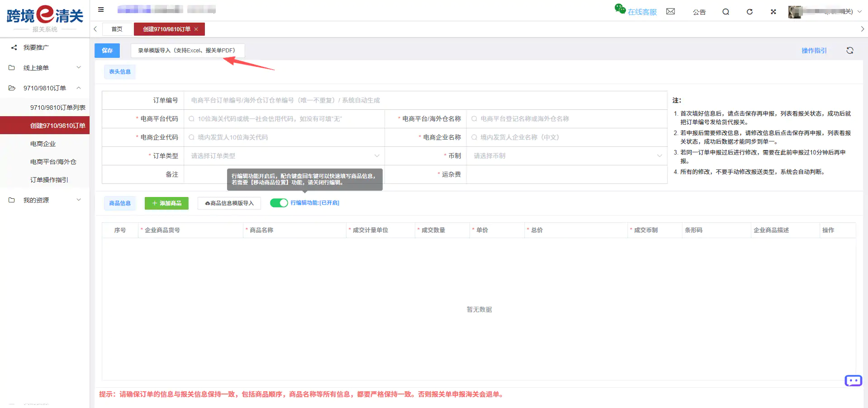Refresh the page with the reload icon

(749, 12)
